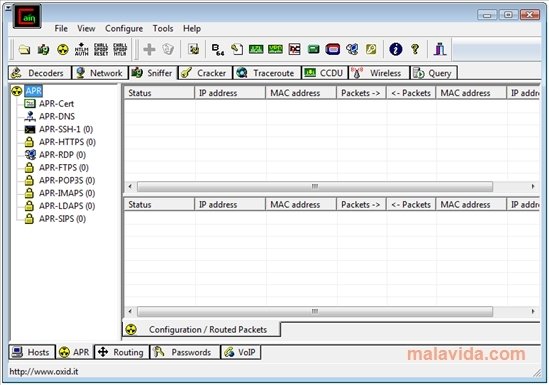The height and width of the screenshot is (385, 549).
Task: Click upper table scrollbar left arrow
Action: click(x=130, y=187)
